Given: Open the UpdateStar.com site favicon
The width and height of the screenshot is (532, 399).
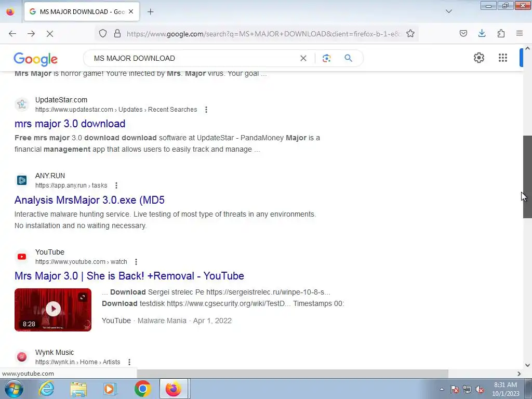Looking at the screenshot, I should pos(22,104).
